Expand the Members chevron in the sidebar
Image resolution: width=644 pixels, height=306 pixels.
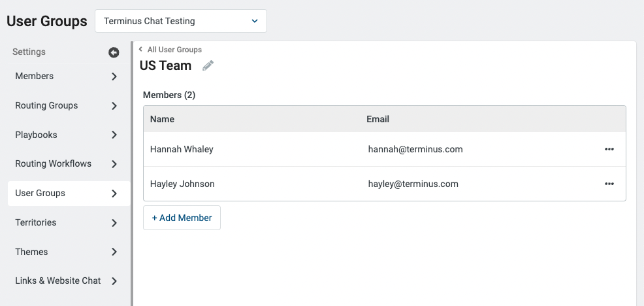(114, 76)
